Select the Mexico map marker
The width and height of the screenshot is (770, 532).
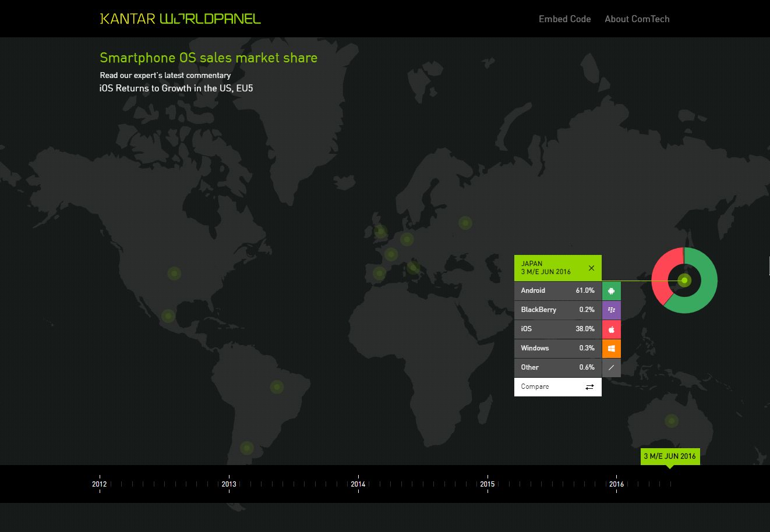168,316
